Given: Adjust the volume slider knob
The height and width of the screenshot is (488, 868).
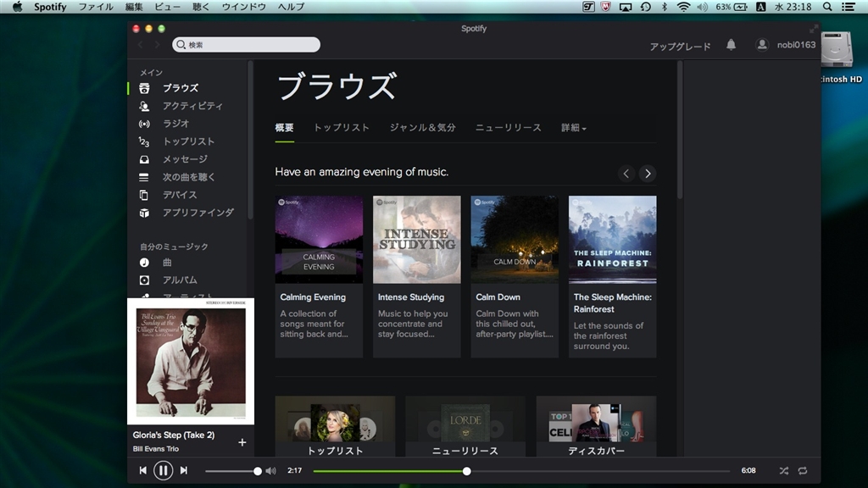Looking at the screenshot, I should click(x=258, y=471).
